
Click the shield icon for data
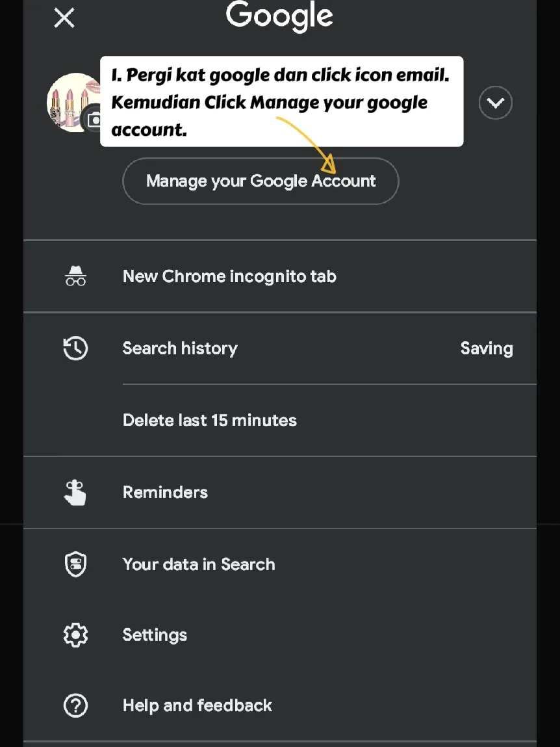point(75,564)
